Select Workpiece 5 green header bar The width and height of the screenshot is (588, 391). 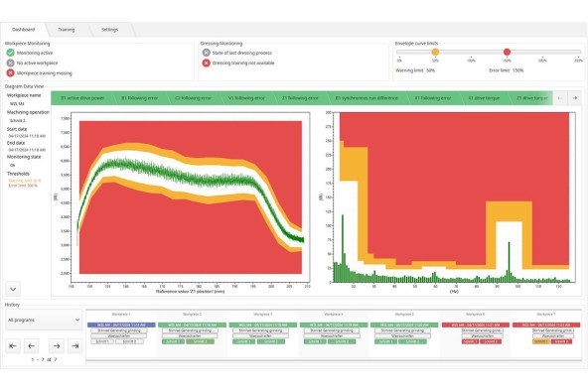coord(404,326)
